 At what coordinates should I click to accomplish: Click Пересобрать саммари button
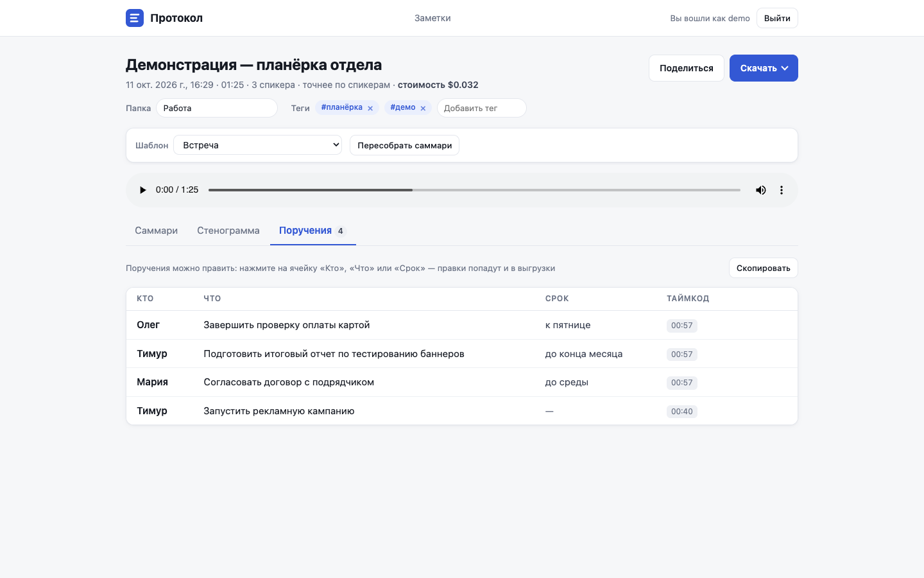click(x=404, y=145)
